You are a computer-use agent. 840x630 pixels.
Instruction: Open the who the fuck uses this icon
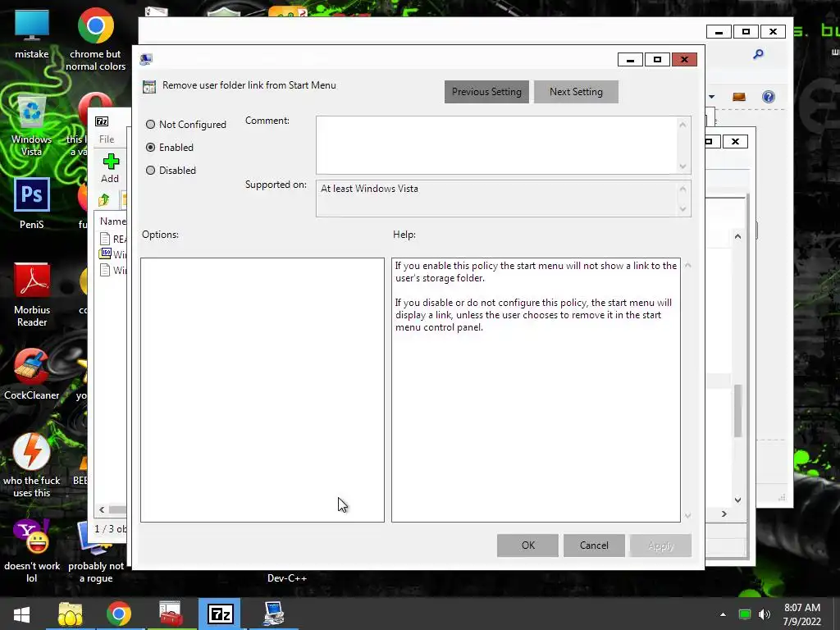tap(32, 466)
